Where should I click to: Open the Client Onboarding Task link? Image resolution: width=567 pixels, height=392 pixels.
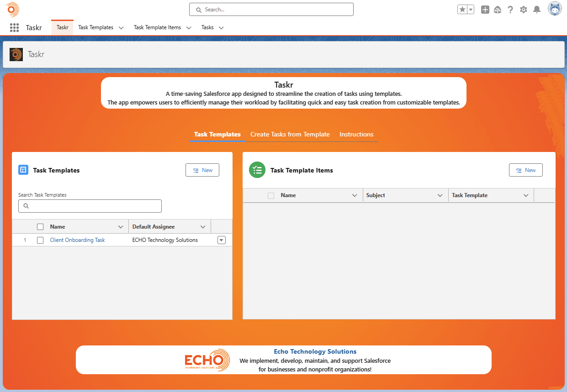[77, 240]
